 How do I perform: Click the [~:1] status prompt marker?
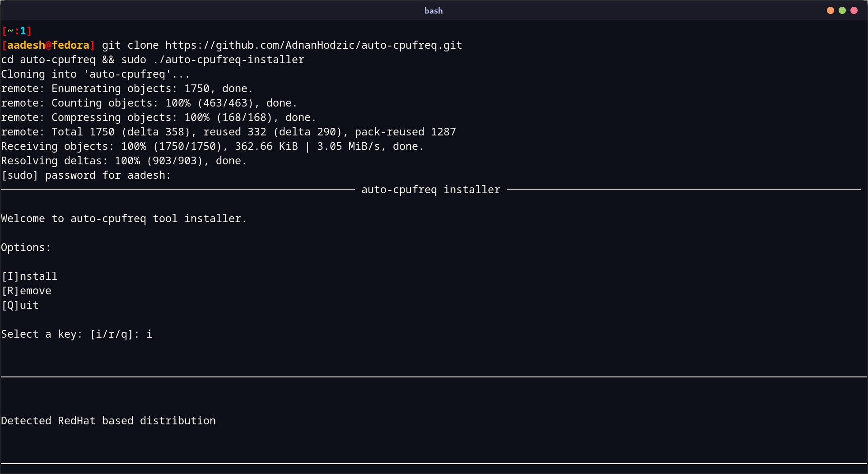17,31
